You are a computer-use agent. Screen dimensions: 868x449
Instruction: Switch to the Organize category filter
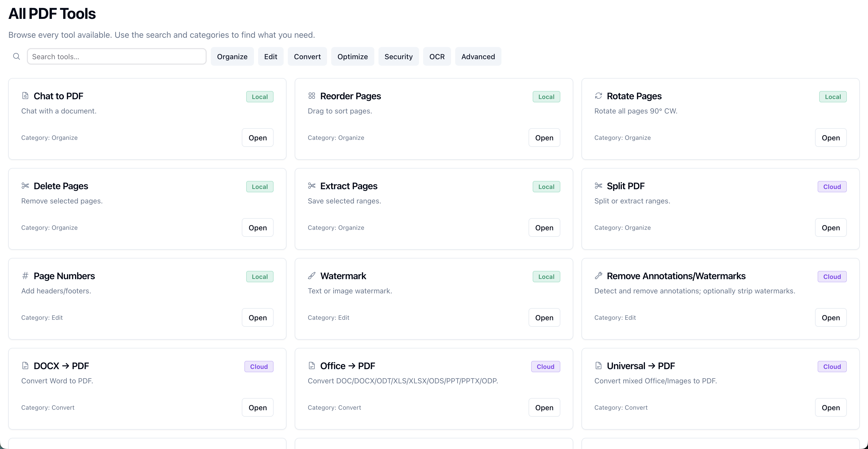click(232, 56)
